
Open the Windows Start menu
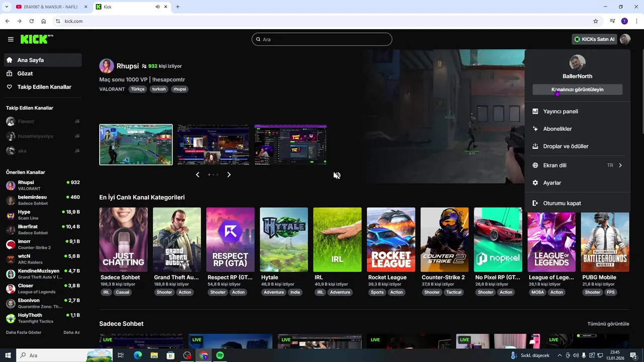coord(8,355)
